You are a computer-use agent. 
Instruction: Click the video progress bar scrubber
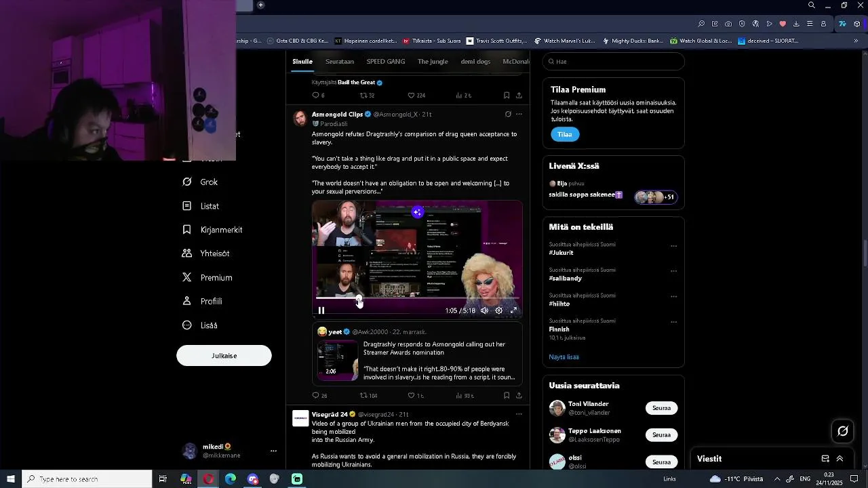click(x=359, y=298)
